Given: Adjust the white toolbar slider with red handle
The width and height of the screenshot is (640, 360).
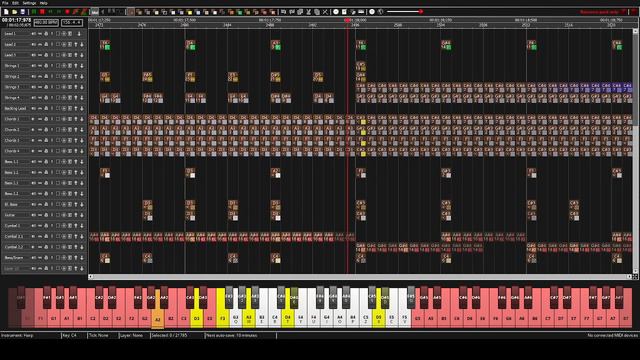Looking at the screenshot, I should pos(404,12).
